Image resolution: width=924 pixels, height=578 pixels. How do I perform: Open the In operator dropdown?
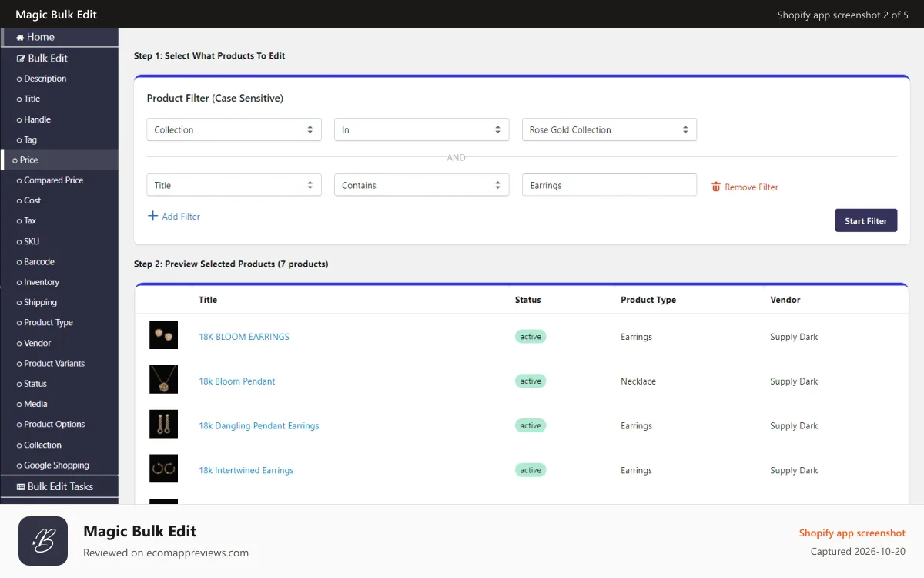click(x=422, y=129)
